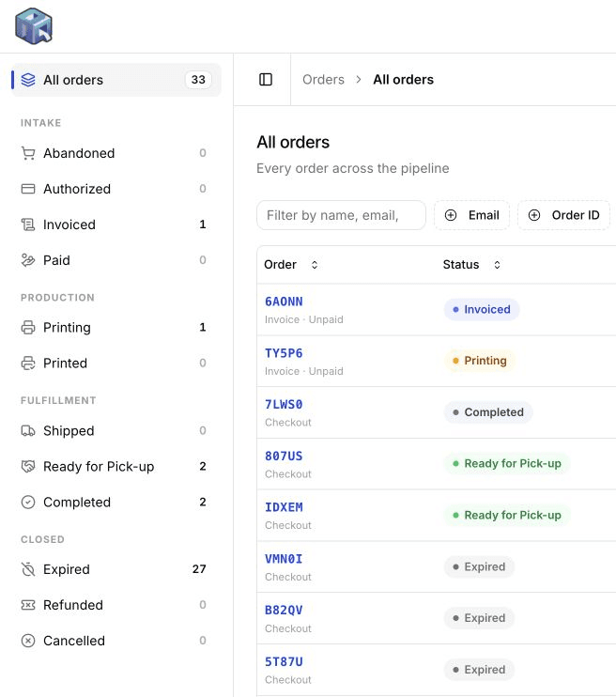
Task: Toggle the sidebar panel button
Action: pos(266,80)
